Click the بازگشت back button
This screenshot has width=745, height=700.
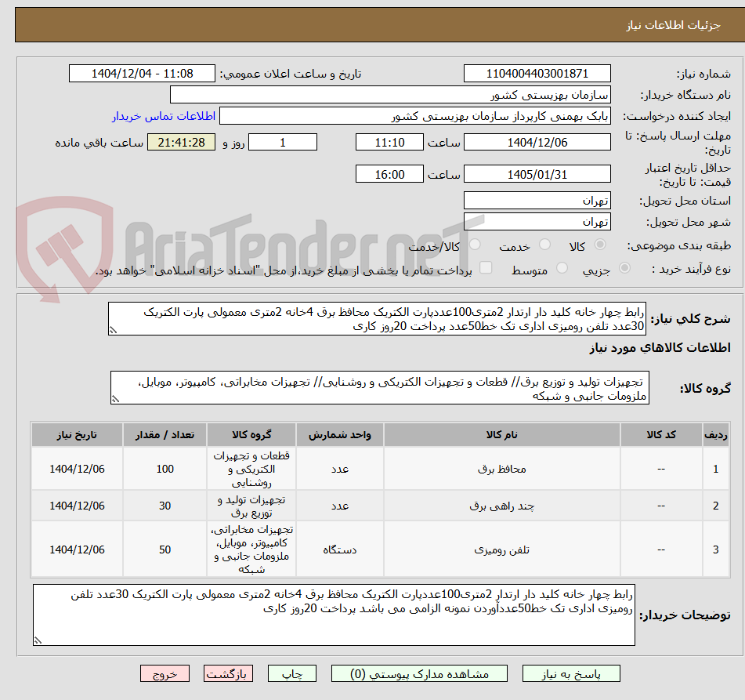click(228, 674)
